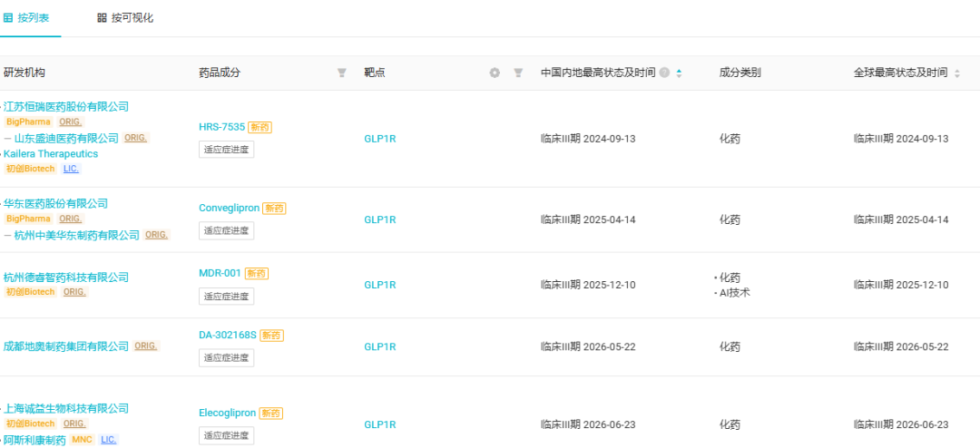Image resolution: width=980 pixels, height=448 pixels.
Task: Open 上海诚益生物科技有限公司 link
Action: (66, 409)
